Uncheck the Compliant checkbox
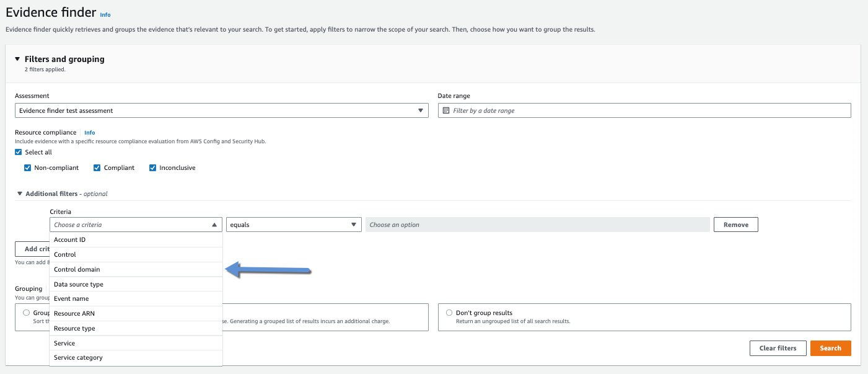868x374 pixels. coord(97,167)
